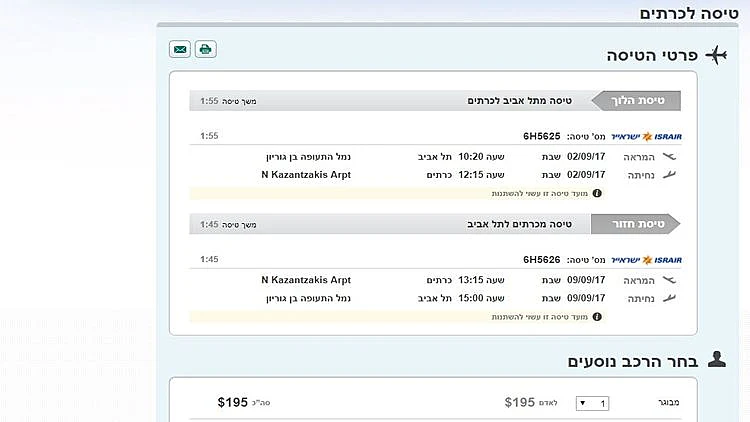Click the landing icon on return 15:00 row
Viewport: 750px width, 422px height.
coord(670,298)
